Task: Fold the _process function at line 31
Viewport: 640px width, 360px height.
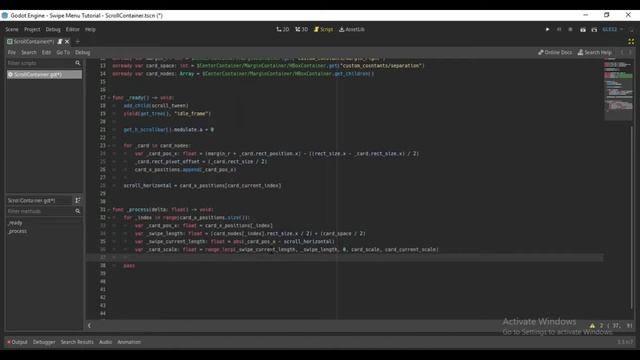Action: (109, 210)
